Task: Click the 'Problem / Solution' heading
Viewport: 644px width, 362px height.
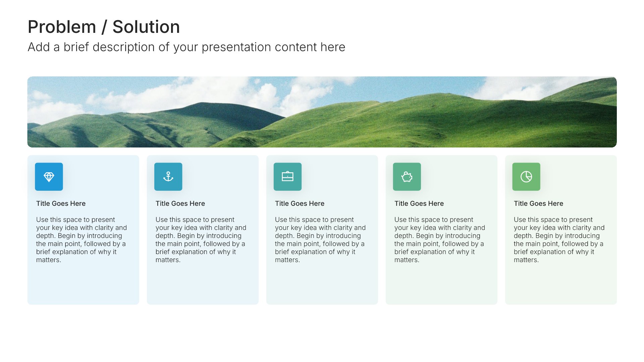Action: pos(104,27)
